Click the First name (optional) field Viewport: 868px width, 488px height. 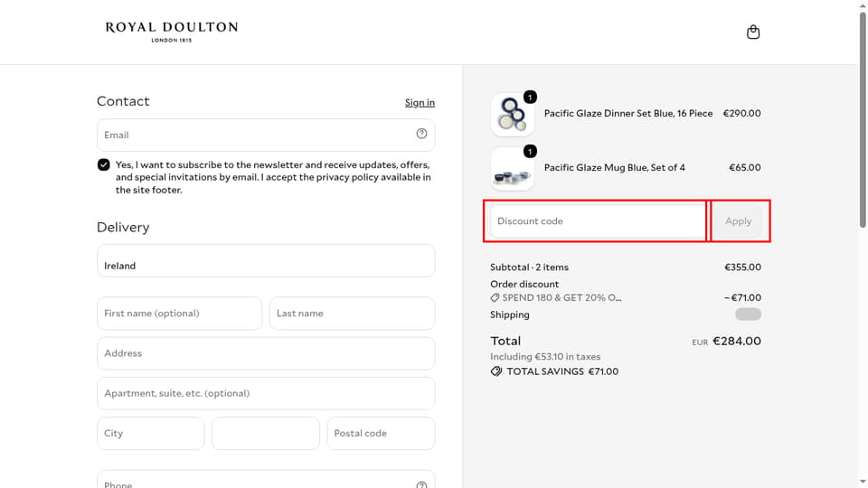179,314
